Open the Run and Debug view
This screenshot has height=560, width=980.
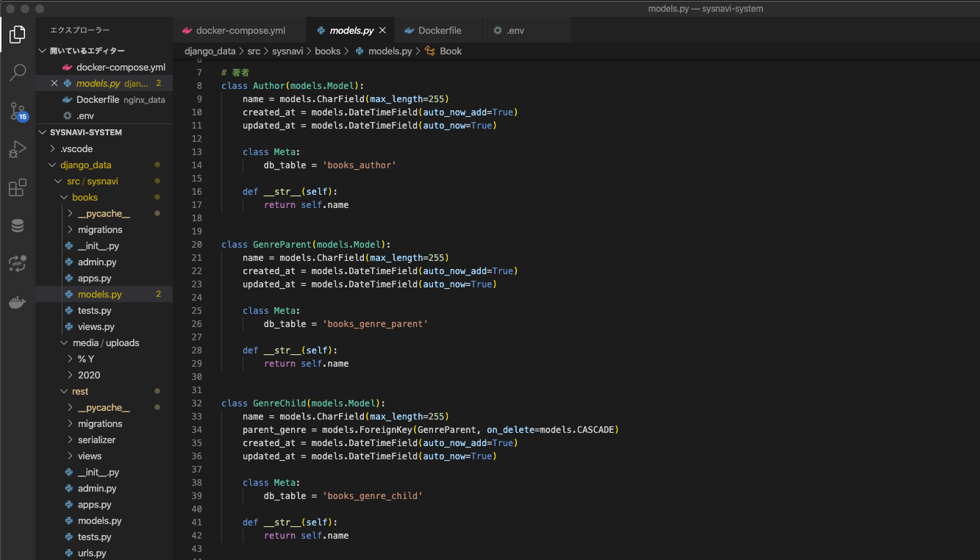click(x=18, y=150)
